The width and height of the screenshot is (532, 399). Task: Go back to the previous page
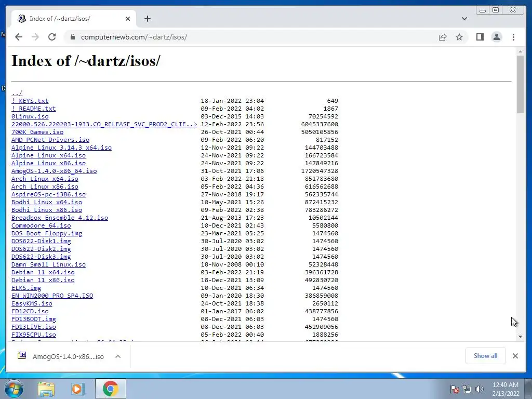click(19, 37)
